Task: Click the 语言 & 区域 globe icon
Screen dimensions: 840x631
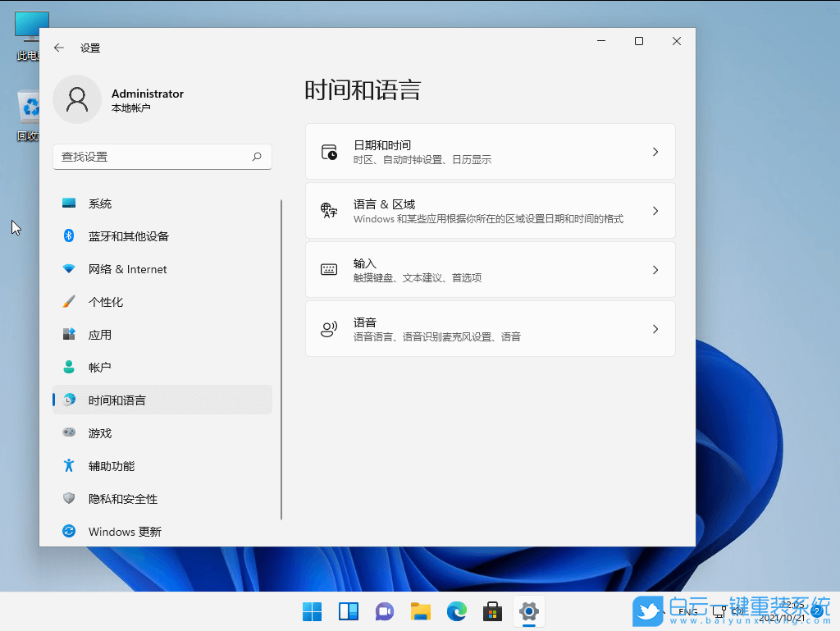Action: tap(330, 210)
